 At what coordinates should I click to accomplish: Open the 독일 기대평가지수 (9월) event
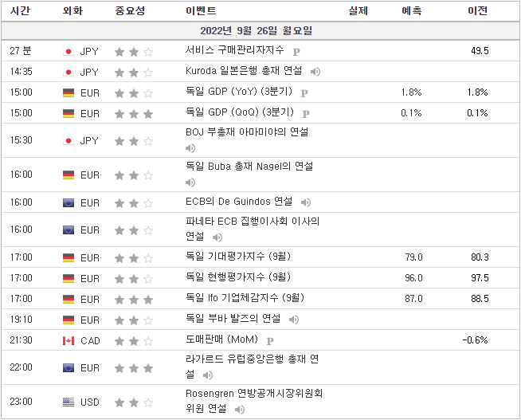238,257
